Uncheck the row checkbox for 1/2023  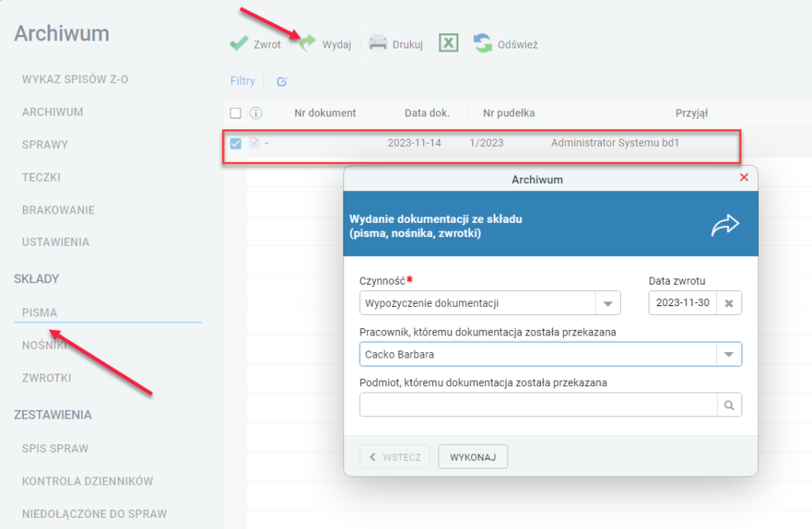tap(236, 143)
